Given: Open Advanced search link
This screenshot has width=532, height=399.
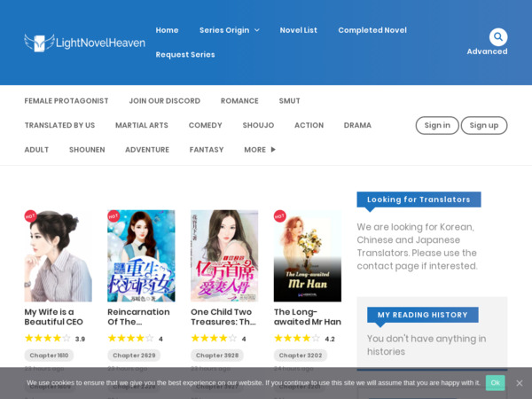Looking at the screenshot, I should (x=487, y=51).
